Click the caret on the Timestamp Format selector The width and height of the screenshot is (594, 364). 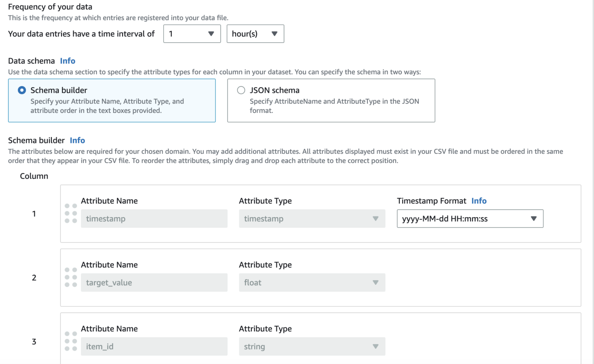pyautogui.click(x=534, y=219)
